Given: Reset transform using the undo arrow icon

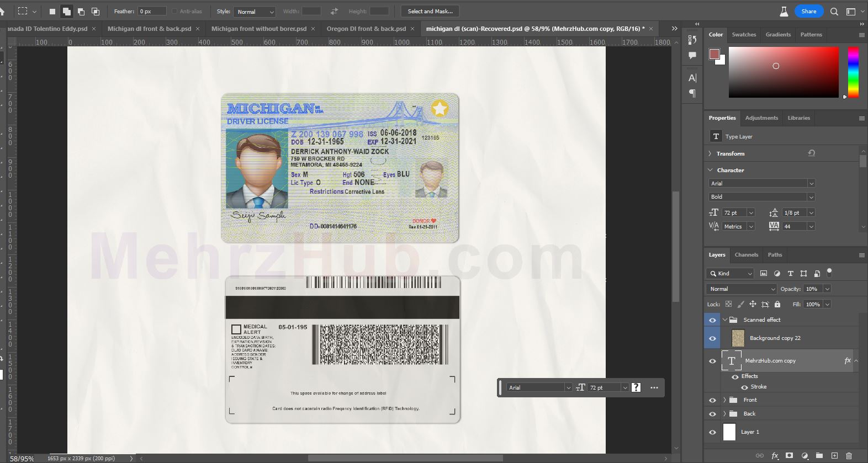Looking at the screenshot, I should pyautogui.click(x=811, y=153).
